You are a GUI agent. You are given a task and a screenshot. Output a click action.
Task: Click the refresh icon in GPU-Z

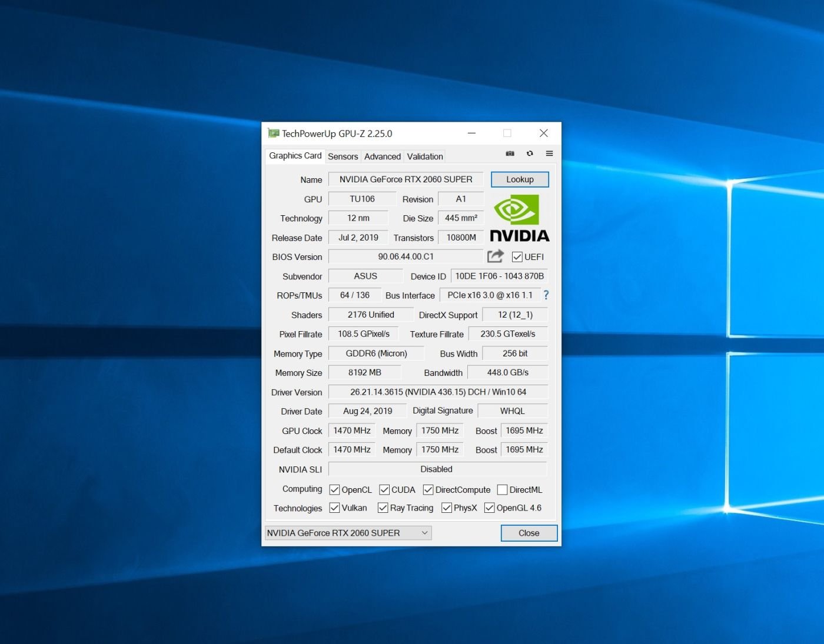pyautogui.click(x=530, y=154)
